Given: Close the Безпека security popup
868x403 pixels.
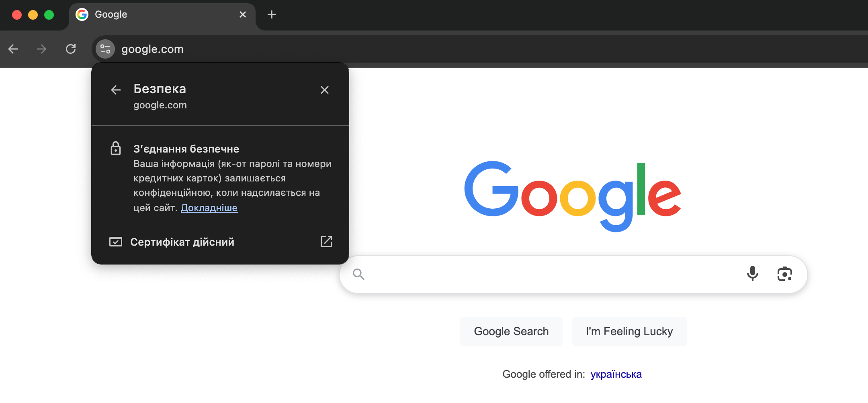Looking at the screenshot, I should [x=325, y=90].
